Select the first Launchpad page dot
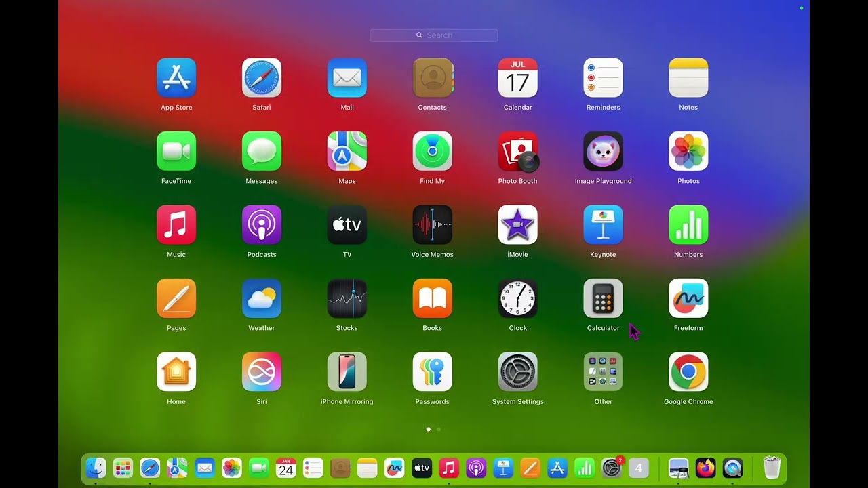This screenshot has width=868, height=488. click(x=428, y=429)
